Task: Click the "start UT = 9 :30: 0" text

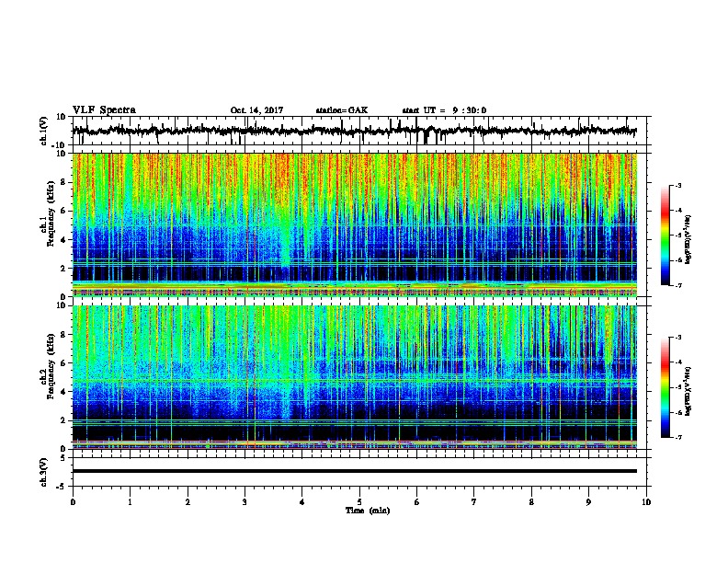Action: point(444,110)
